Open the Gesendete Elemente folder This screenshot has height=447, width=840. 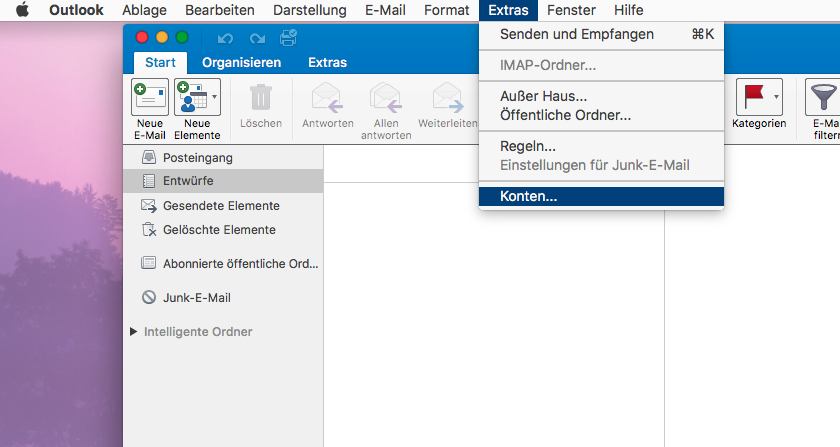(x=221, y=205)
